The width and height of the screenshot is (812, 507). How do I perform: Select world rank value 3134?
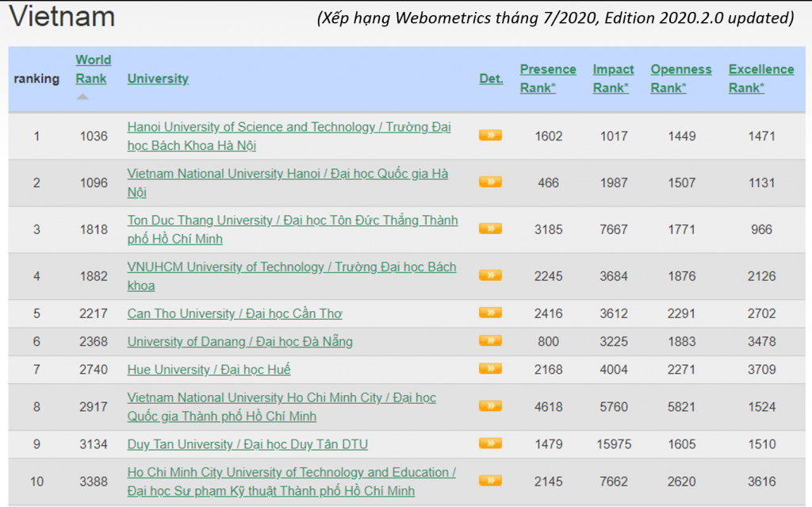94,444
